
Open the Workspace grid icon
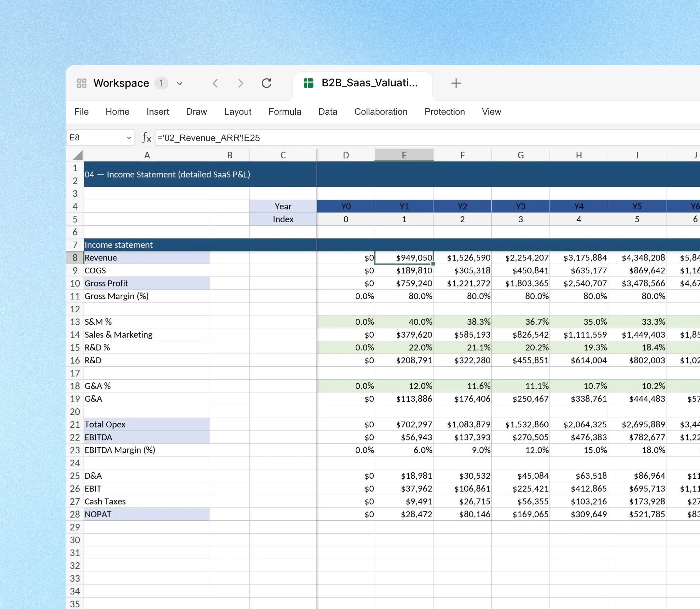81,83
